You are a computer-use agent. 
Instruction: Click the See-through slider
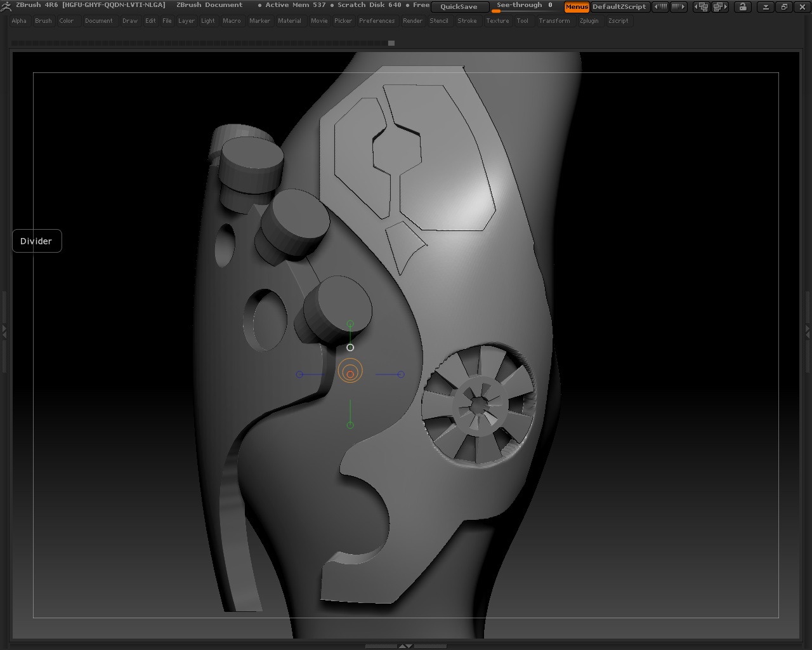pos(525,7)
